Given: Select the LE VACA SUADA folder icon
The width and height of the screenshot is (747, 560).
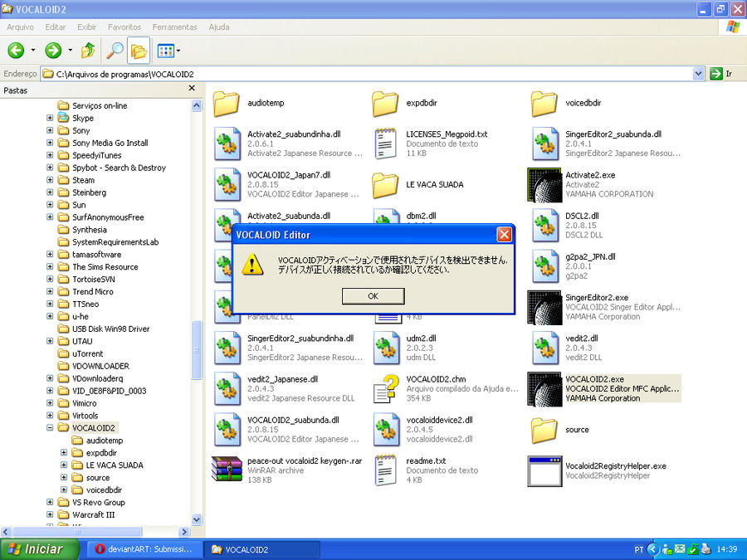Looking at the screenshot, I should (x=385, y=185).
